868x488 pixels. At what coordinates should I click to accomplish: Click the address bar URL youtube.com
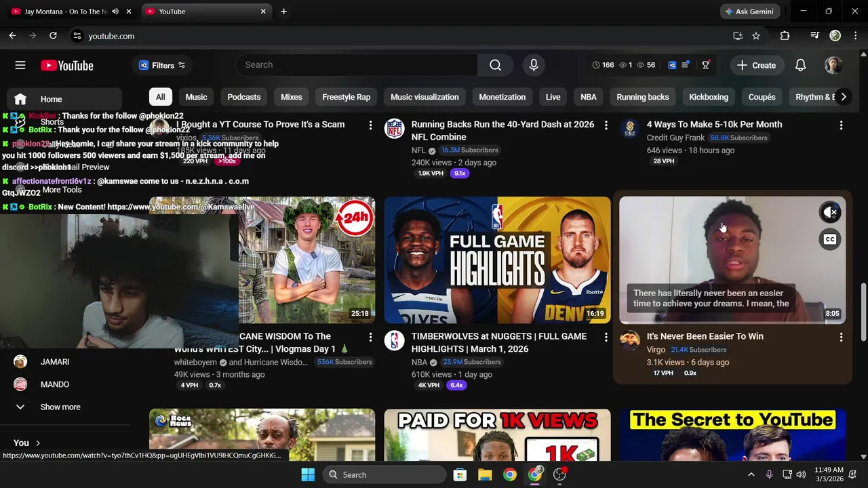[111, 36]
